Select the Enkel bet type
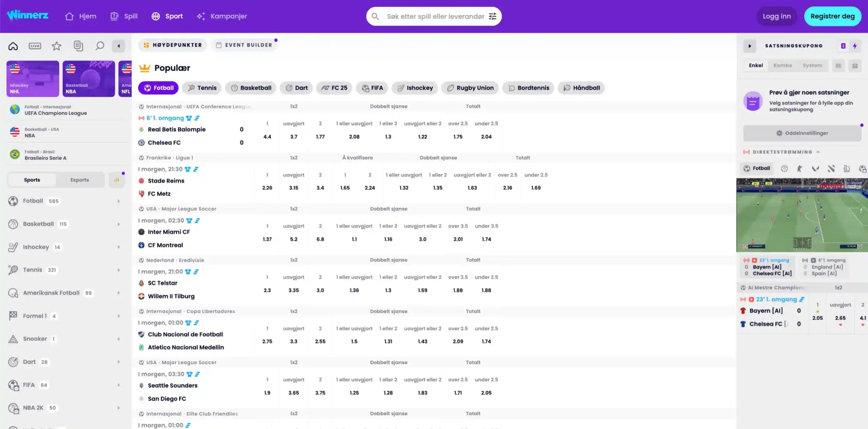This screenshot has width=868, height=429. pos(756,65)
